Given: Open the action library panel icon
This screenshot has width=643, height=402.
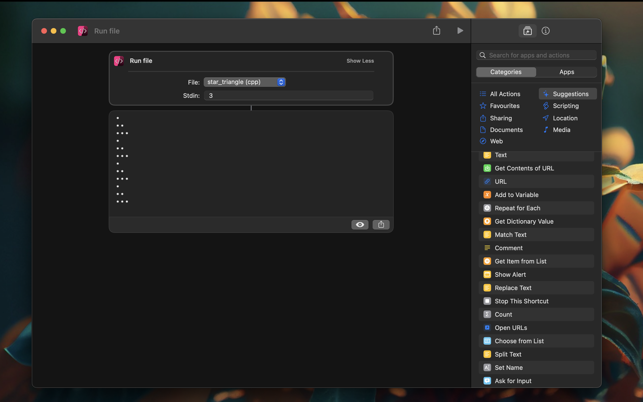Looking at the screenshot, I should click(528, 31).
